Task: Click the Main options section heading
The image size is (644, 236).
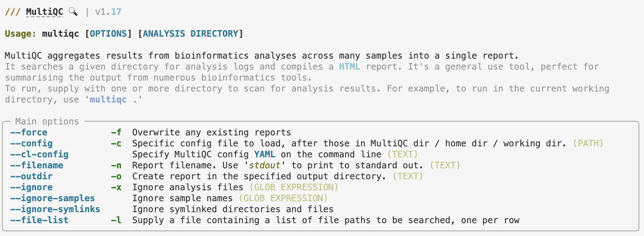Action: [47, 121]
